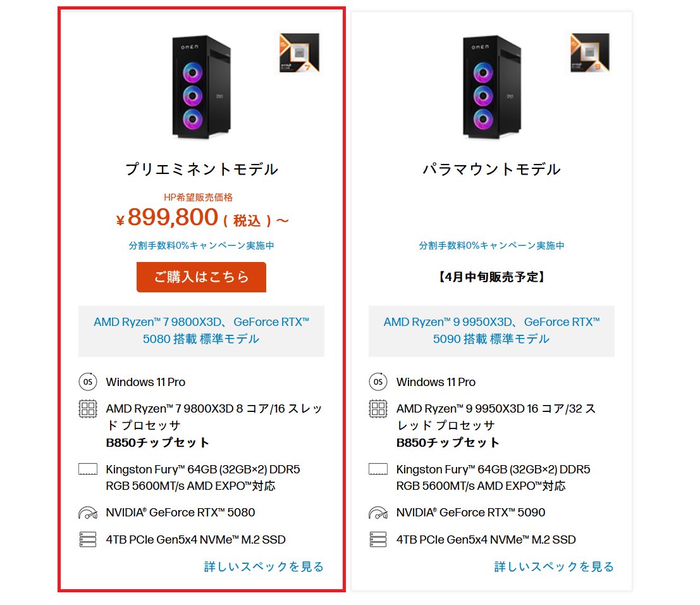700x605 pixels.
Task: Open 詳しいスペックを見る for the Preeminent model
Action: pos(264,566)
